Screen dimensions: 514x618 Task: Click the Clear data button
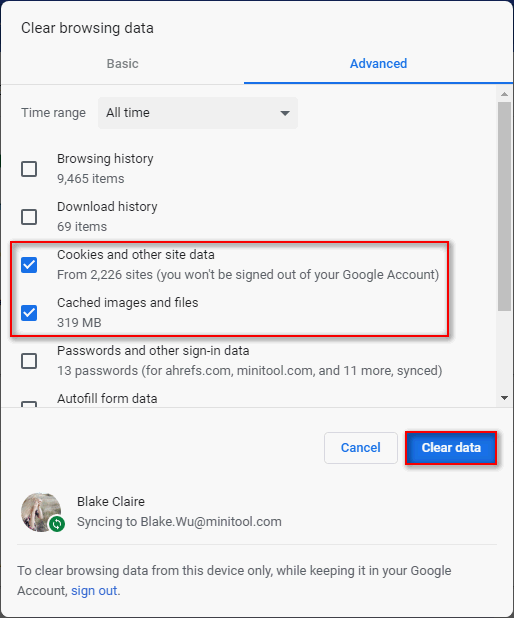click(451, 448)
